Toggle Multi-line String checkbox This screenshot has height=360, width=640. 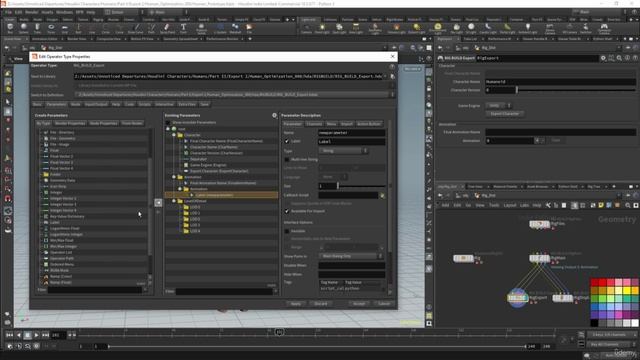click(287, 160)
